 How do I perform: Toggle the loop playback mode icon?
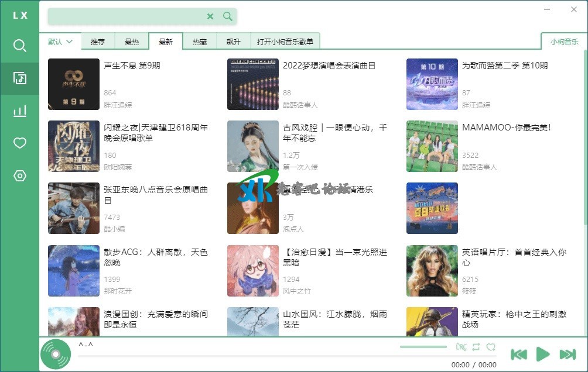(x=476, y=347)
